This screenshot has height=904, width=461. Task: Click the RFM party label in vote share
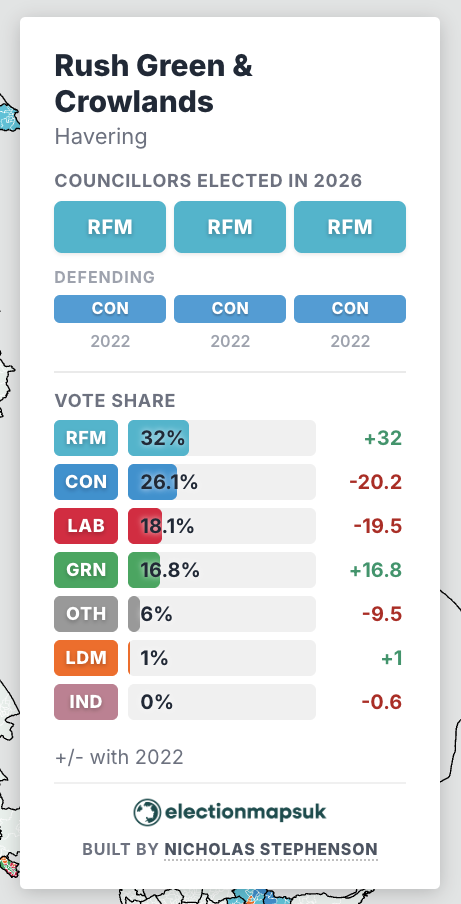point(86,438)
